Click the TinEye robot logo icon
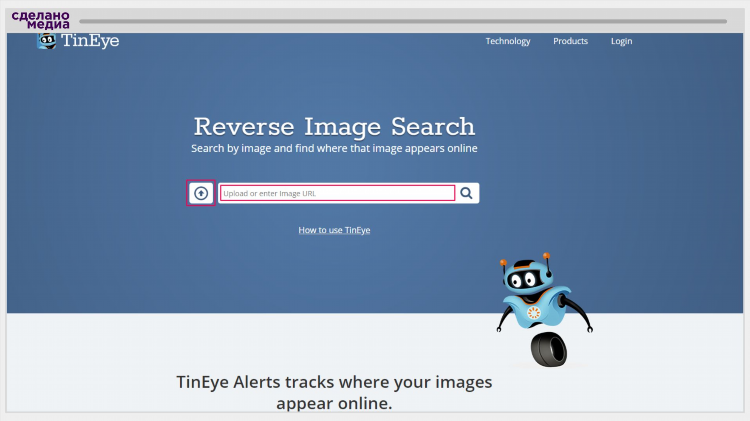 click(x=46, y=41)
